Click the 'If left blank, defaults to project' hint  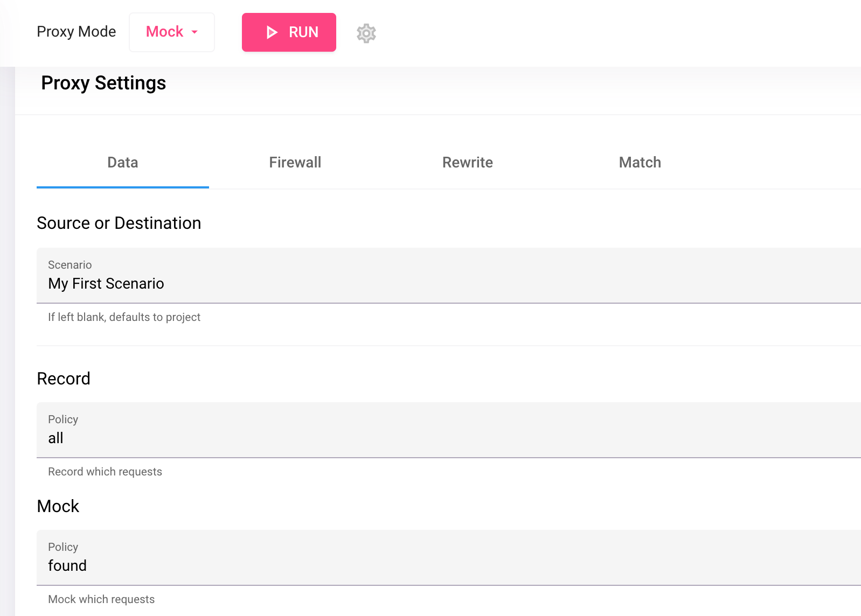(124, 317)
